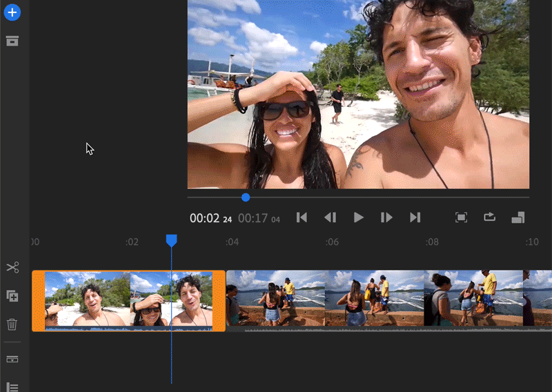Delete selected clip with trash icon
552x392 pixels.
[12, 324]
